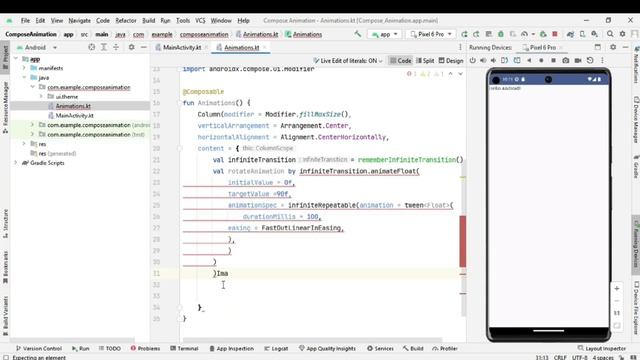Screen dimensions: 640x360
Task: Click emulator Home circle button
Action: coord(541,60)
